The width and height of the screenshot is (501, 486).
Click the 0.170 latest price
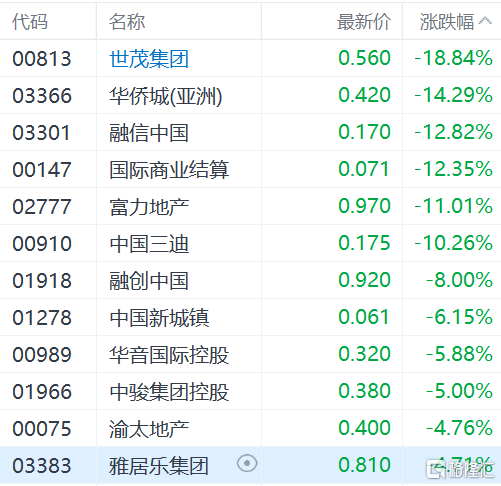[x=364, y=132]
